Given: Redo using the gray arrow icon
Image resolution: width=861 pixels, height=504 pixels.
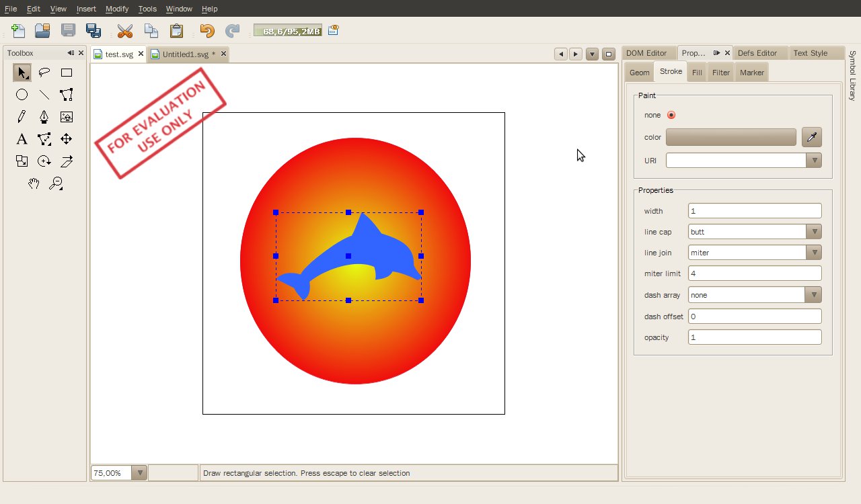Looking at the screenshot, I should pyautogui.click(x=232, y=31).
